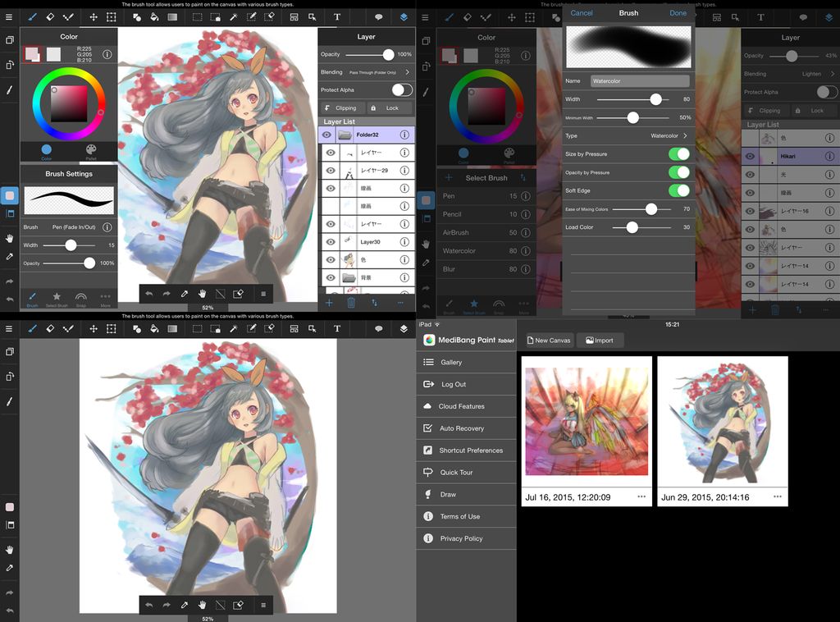Click the layer reorder arrows icon in top-left panel
840x622 pixels.
click(x=374, y=303)
